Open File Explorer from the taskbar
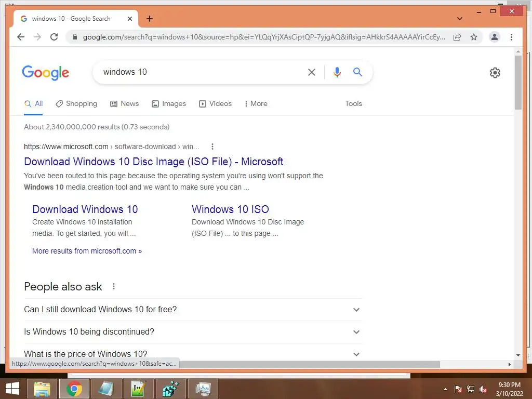 (42, 389)
